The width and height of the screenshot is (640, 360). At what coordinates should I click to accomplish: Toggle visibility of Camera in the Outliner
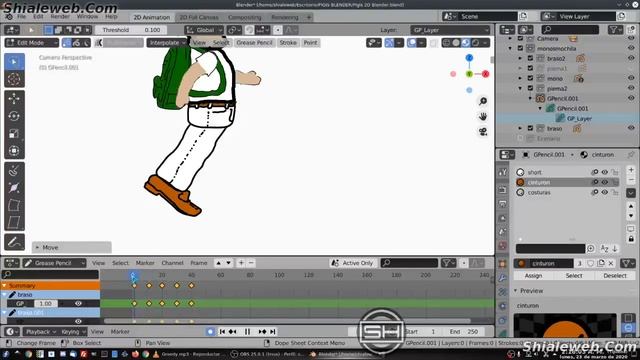(x=631, y=38)
